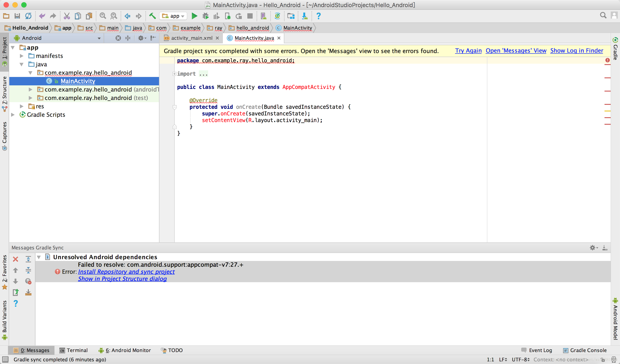Click the Expand All icon in Messages

tap(28, 259)
